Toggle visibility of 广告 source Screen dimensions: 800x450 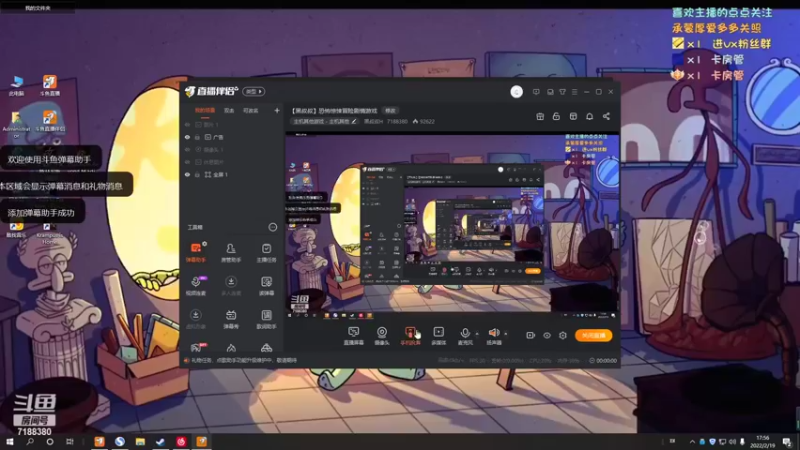[x=187, y=137]
